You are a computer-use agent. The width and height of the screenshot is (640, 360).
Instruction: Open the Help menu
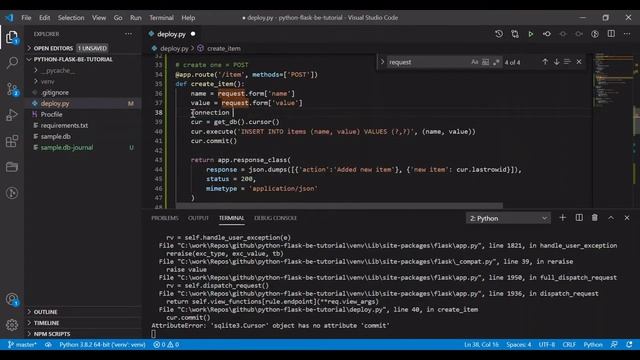point(188,18)
